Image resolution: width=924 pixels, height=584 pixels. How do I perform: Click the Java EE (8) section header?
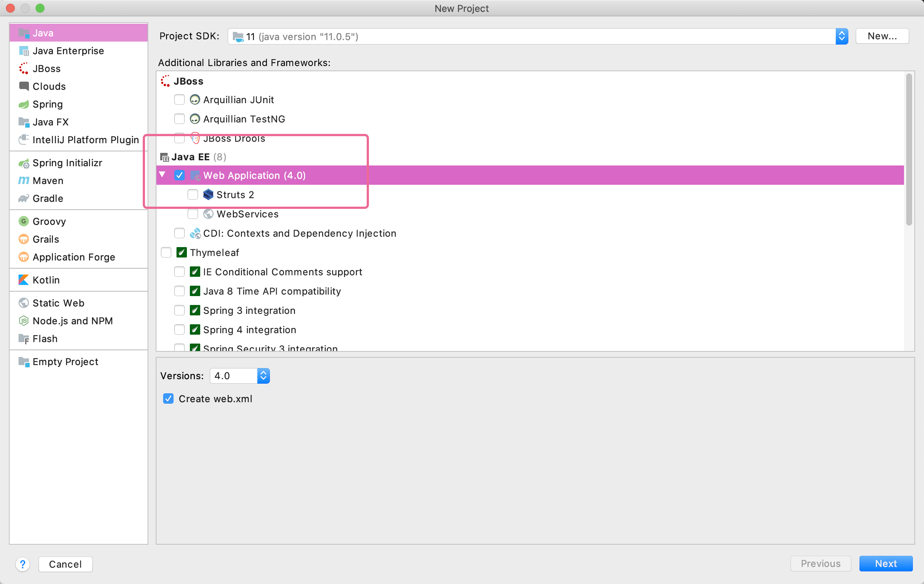[x=199, y=157]
